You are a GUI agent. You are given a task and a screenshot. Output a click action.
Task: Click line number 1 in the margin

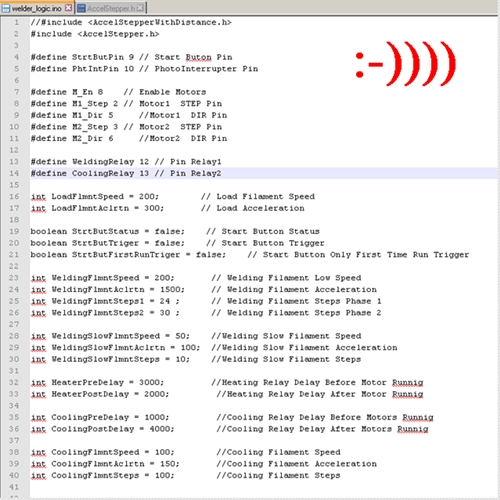(16, 22)
